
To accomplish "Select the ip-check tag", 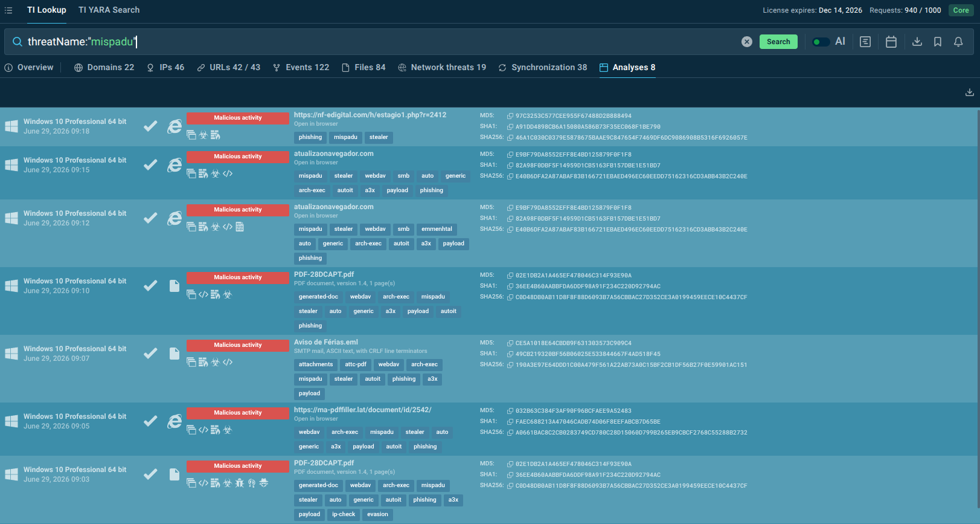I will (344, 514).
